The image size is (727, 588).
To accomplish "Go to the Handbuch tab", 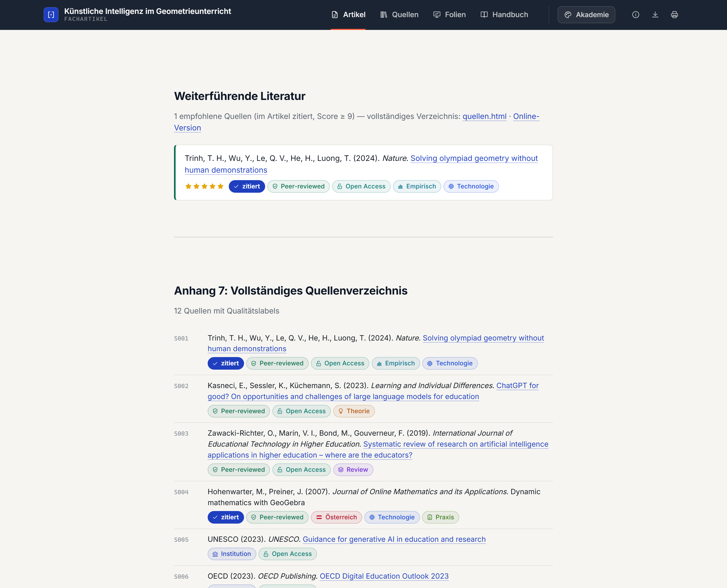I will pos(504,14).
